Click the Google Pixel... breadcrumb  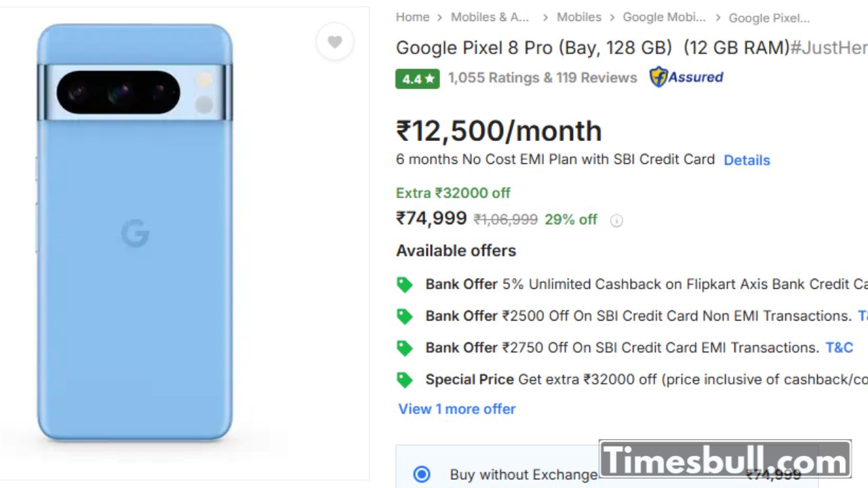click(x=769, y=18)
